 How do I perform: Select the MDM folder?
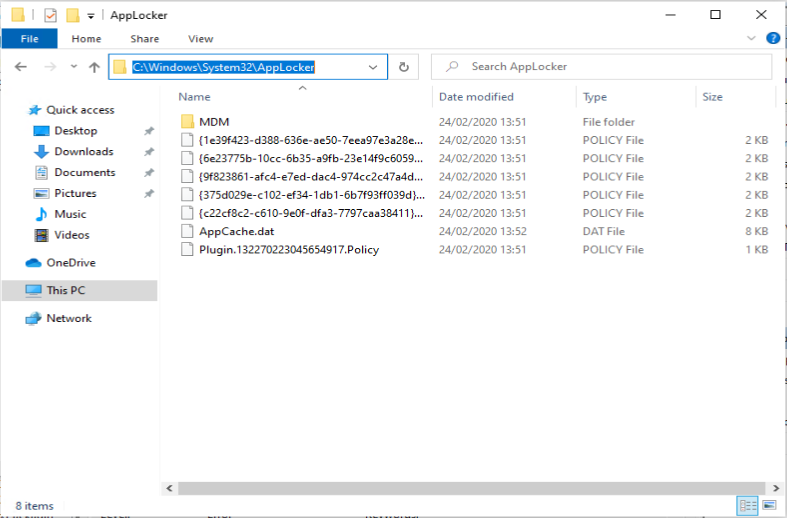[x=214, y=122]
